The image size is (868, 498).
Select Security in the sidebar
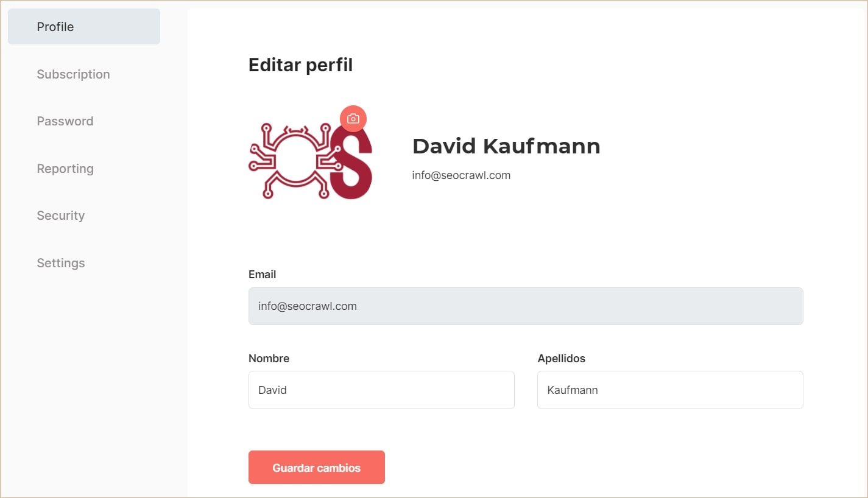pyautogui.click(x=60, y=216)
